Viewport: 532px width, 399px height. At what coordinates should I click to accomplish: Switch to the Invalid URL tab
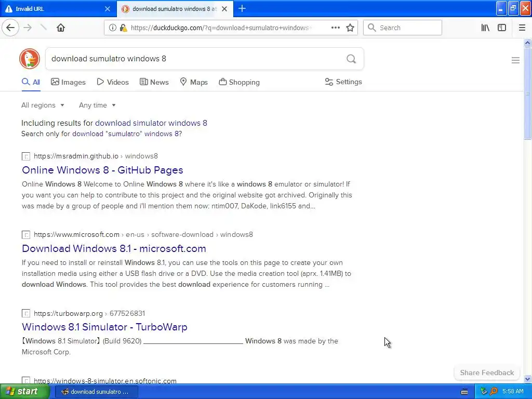click(x=58, y=9)
